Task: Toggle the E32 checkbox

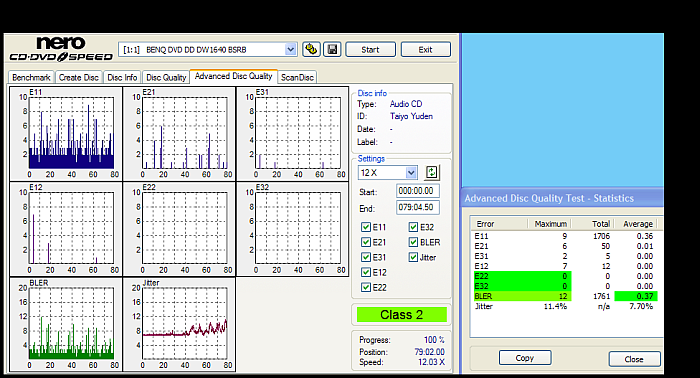Action: pyautogui.click(x=413, y=227)
